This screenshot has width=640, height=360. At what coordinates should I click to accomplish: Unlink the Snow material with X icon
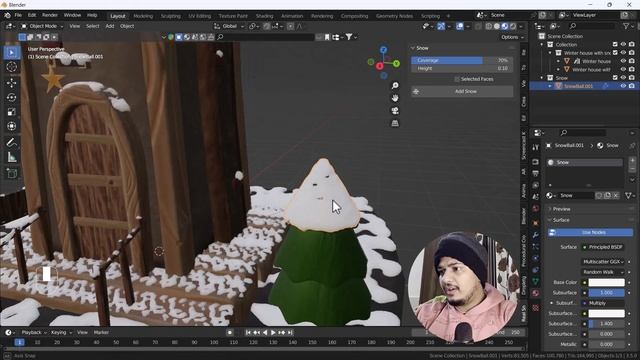616,196
